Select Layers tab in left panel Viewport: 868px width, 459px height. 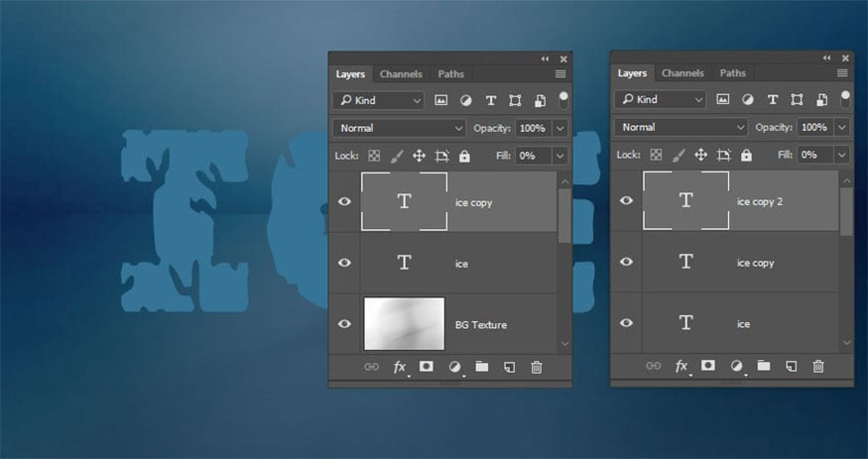[x=350, y=74]
